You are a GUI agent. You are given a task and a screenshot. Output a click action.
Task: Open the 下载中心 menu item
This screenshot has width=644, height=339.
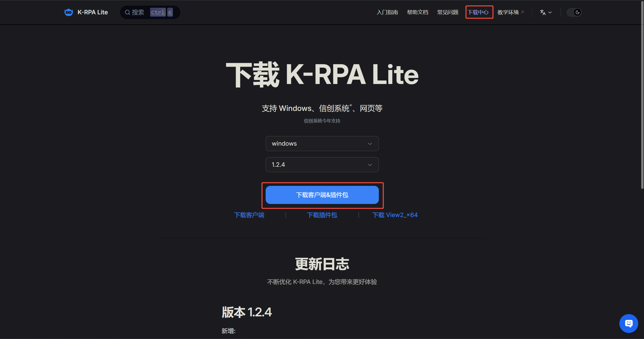click(478, 12)
